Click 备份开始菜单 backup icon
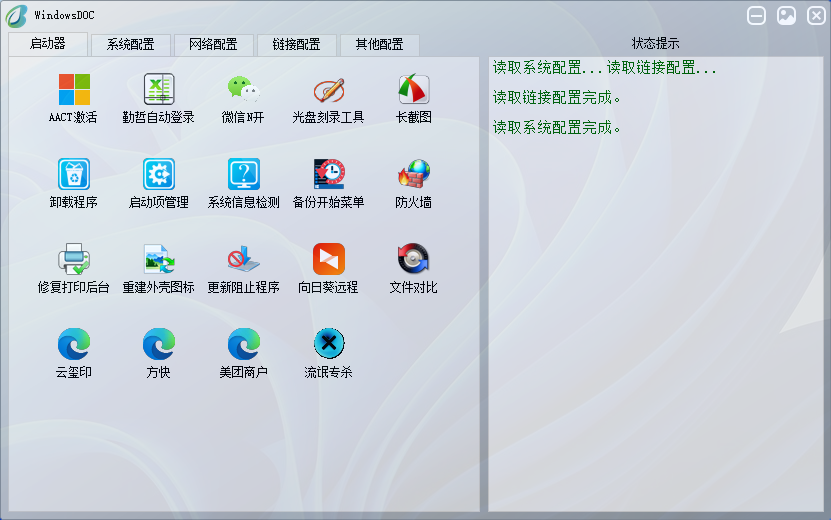831x520 pixels. (329, 174)
